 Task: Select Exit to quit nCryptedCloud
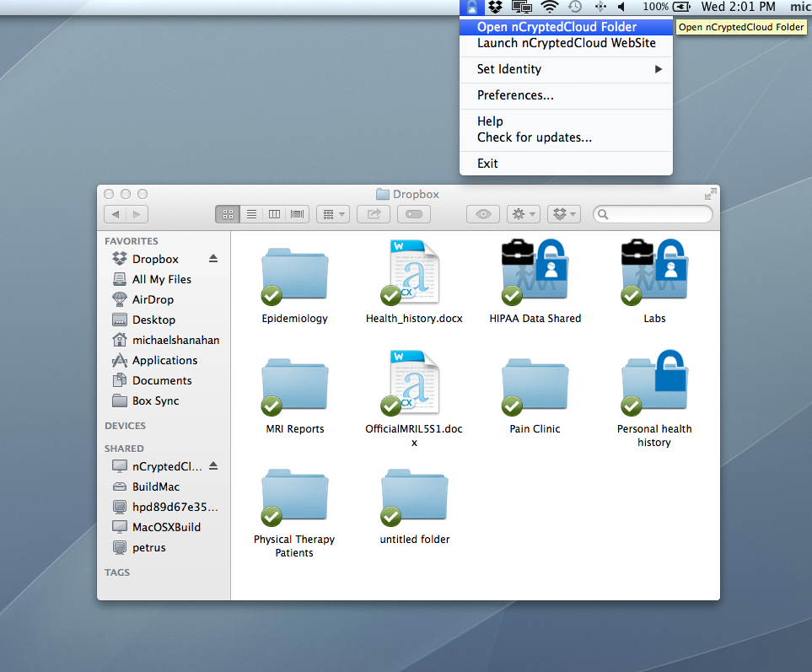[x=566, y=164]
